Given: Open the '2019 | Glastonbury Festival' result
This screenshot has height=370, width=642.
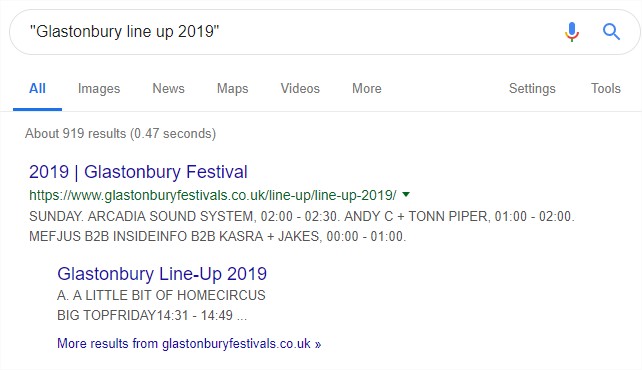Looking at the screenshot, I should (138, 172).
